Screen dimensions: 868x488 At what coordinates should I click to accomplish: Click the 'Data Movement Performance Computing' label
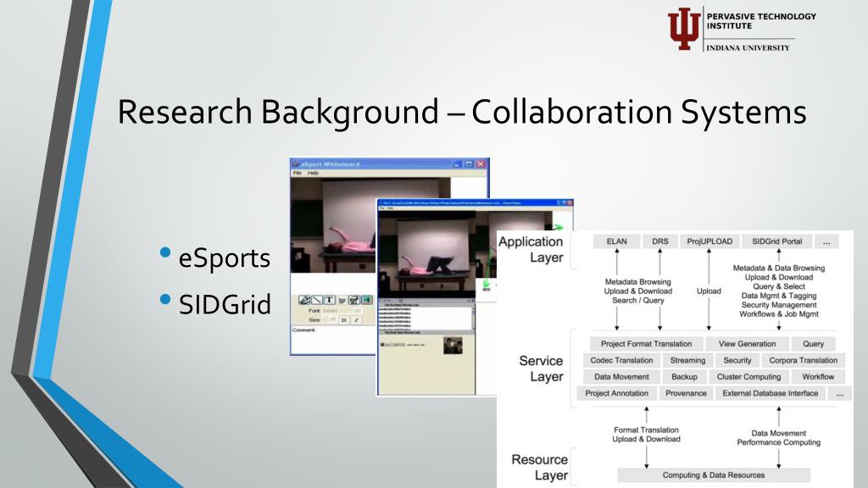click(779, 438)
